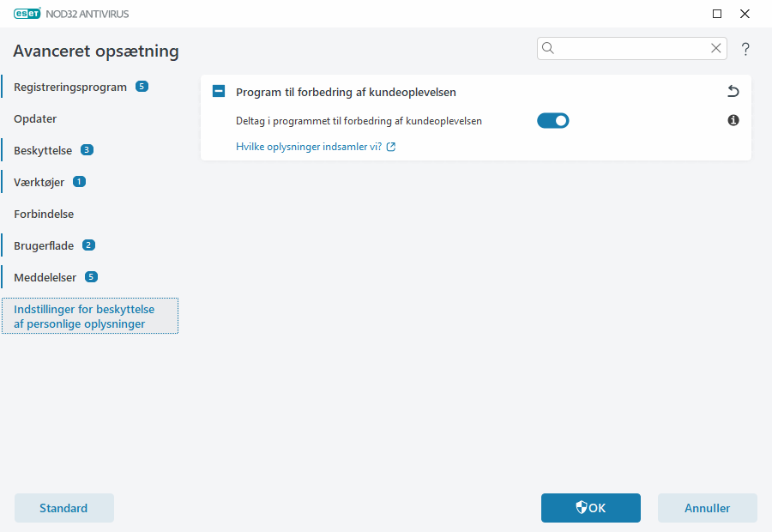Collapse the Program til forbedring af kundeoplevelsen section

[220, 91]
